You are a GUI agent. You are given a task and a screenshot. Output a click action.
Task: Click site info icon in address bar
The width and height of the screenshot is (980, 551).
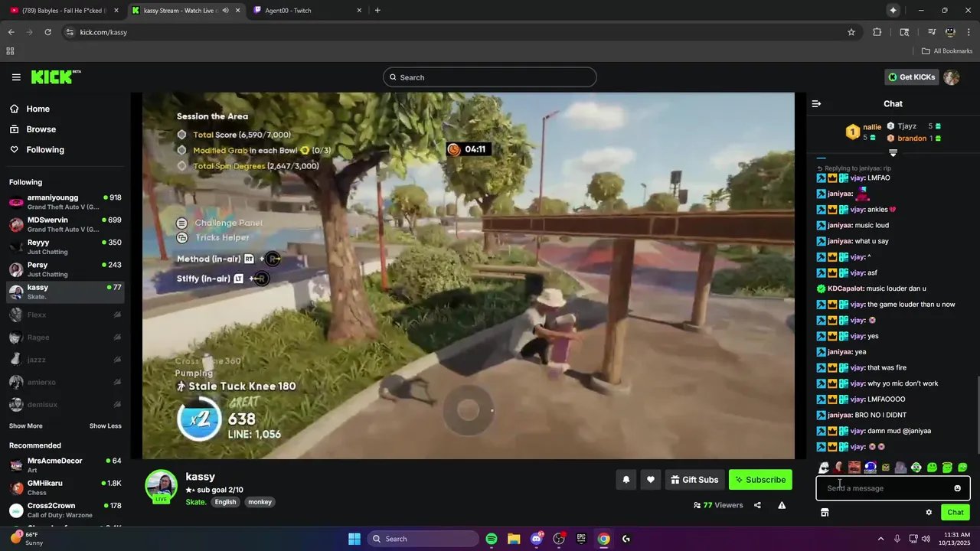pos(70,32)
